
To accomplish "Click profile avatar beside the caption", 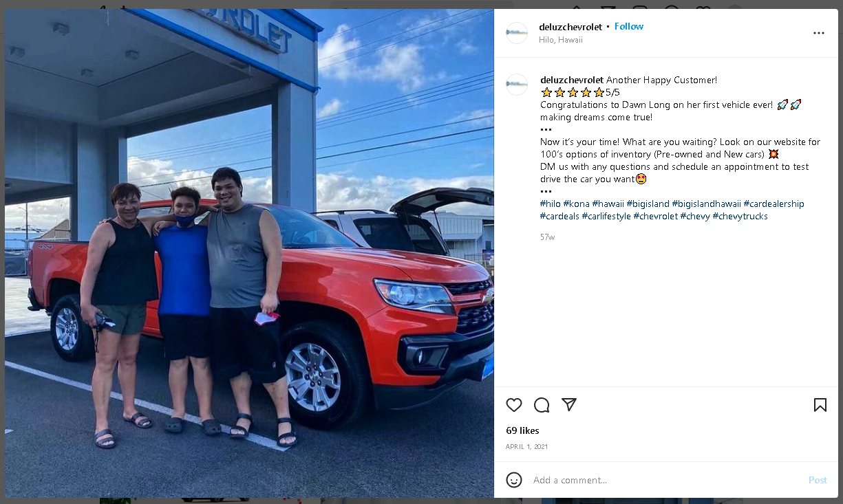I will [517, 85].
